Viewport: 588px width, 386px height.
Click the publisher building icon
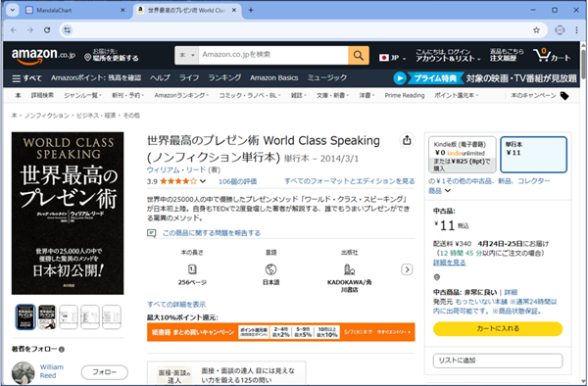point(349,269)
